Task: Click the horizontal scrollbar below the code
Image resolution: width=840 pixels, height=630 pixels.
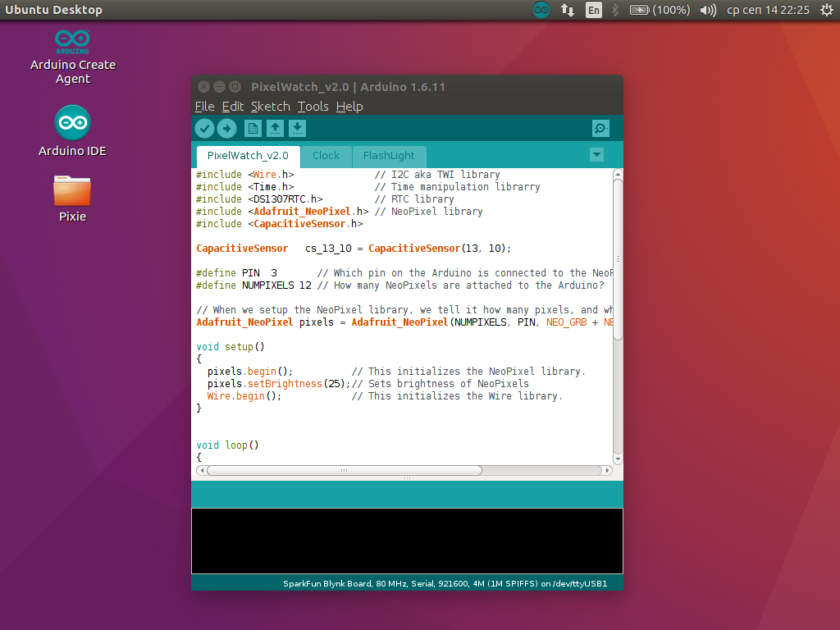Action: click(345, 470)
